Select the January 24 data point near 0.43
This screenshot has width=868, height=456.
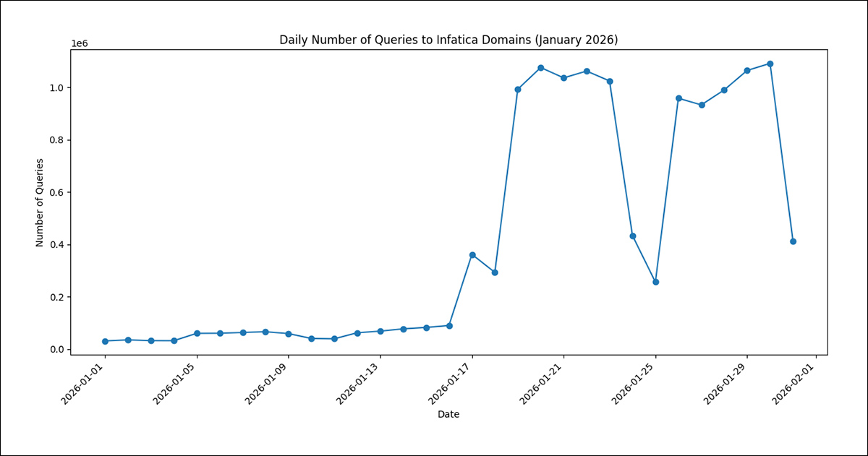633,236
